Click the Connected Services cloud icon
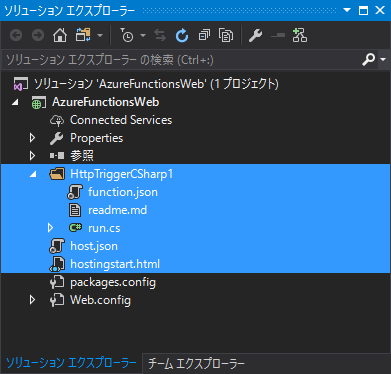 (57, 120)
